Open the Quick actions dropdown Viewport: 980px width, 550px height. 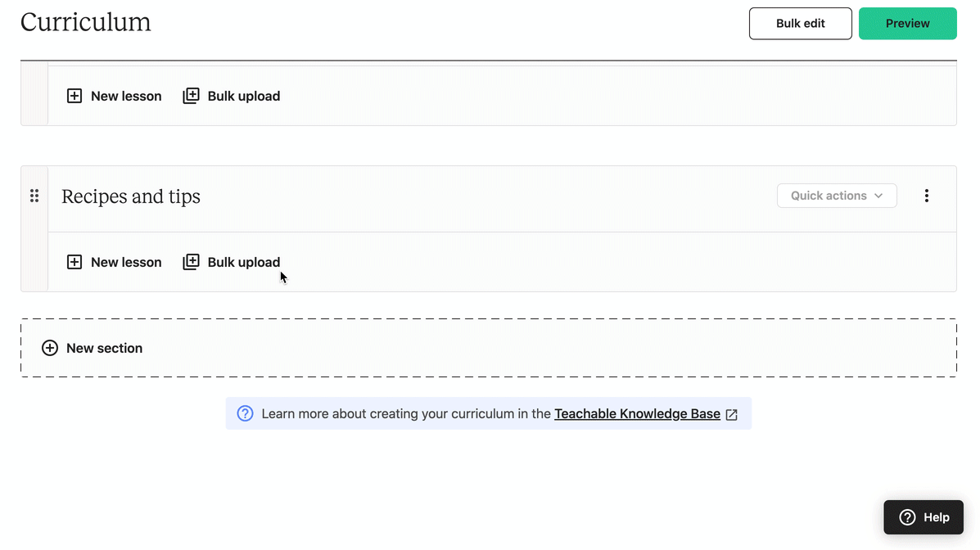click(x=837, y=196)
